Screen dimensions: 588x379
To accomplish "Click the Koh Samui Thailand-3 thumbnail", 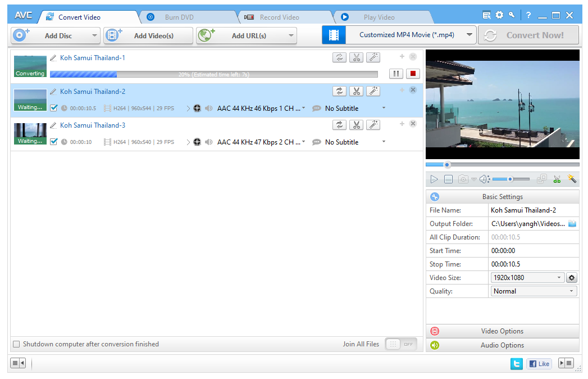I will 30,134.
